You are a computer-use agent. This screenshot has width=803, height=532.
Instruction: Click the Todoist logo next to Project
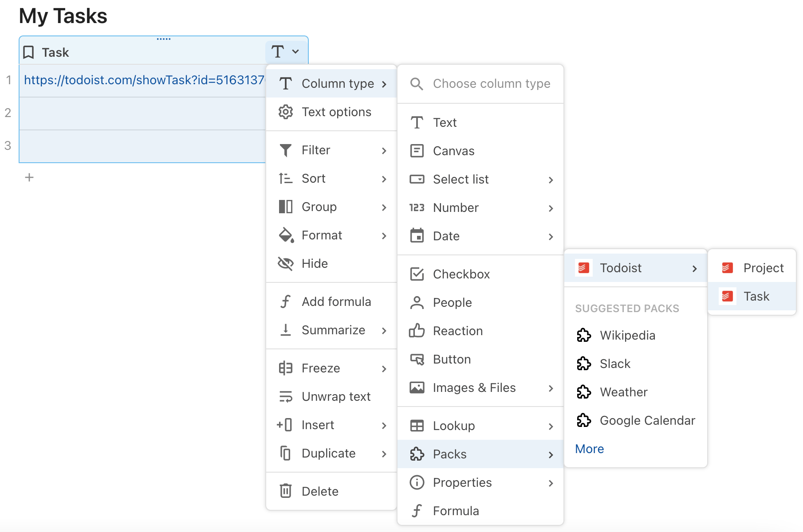point(727,268)
